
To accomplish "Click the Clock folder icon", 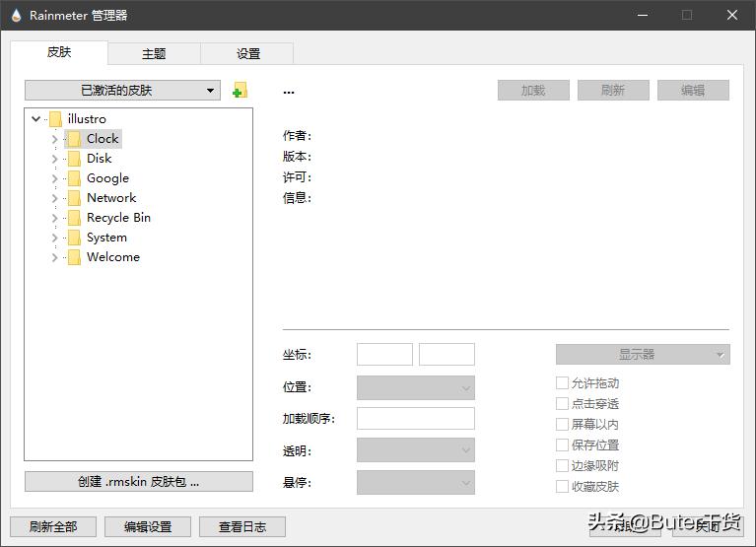I will pos(74,139).
